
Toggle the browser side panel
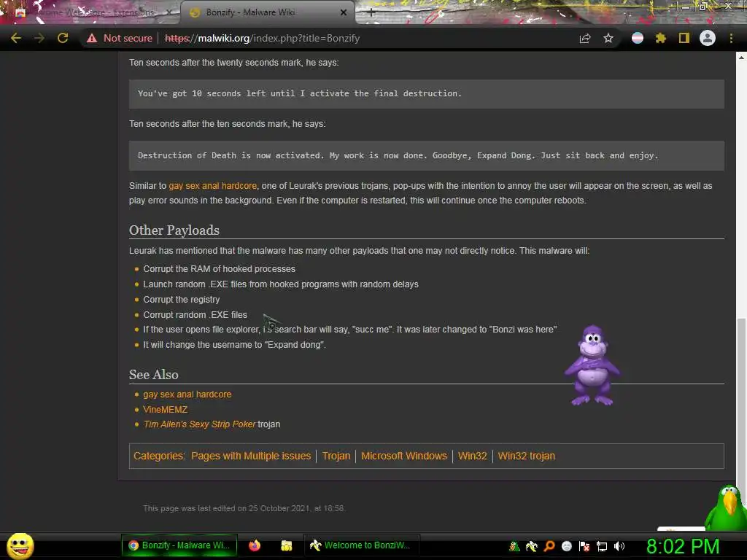pyautogui.click(x=684, y=38)
